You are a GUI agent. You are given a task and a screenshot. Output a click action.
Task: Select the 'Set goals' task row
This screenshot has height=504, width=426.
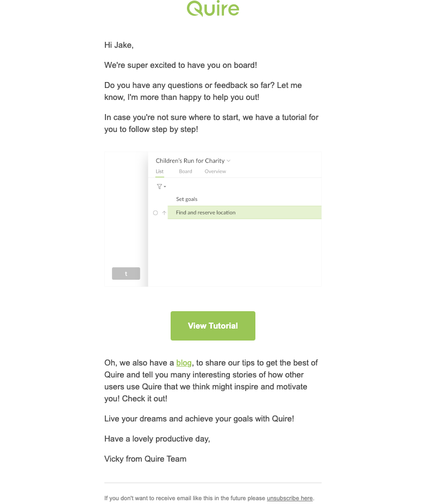pyautogui.click(x=186, y=199)
